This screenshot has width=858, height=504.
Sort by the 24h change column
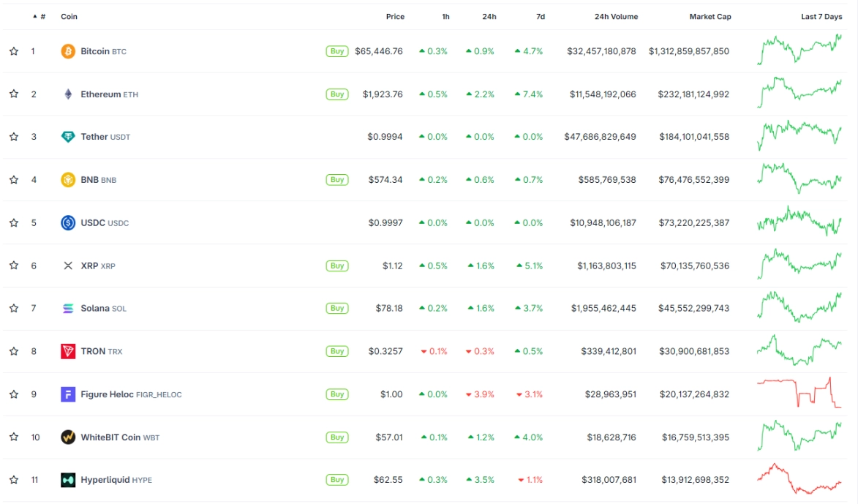(x=489, y=17)
